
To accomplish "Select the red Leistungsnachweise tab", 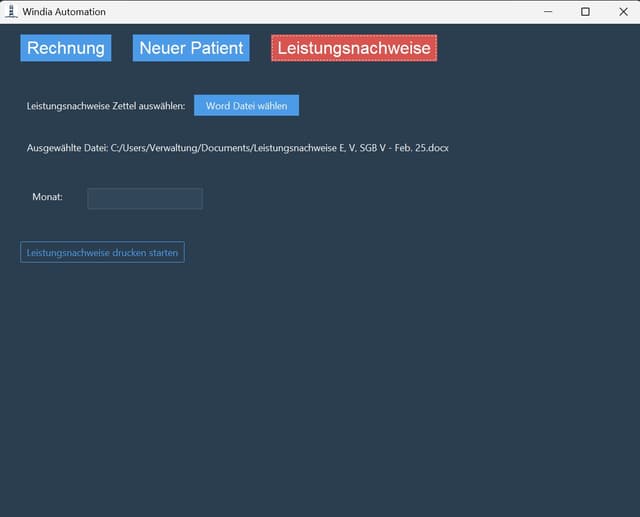I will point(354,48).
